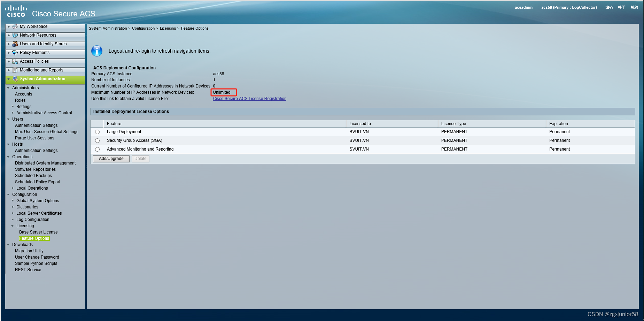This screenshot has width=644, height=321.
Task: Click the blue information icon
Action: pos(97,51)
